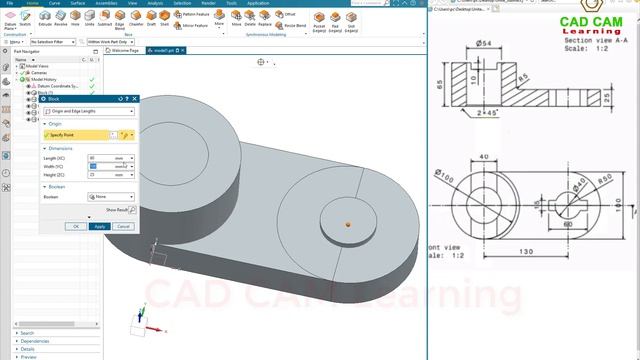Image resolution: width=640 pixels, height=360 pixels.
Task: Switch to the Render ribbon tab
Action: pos(209,3)
